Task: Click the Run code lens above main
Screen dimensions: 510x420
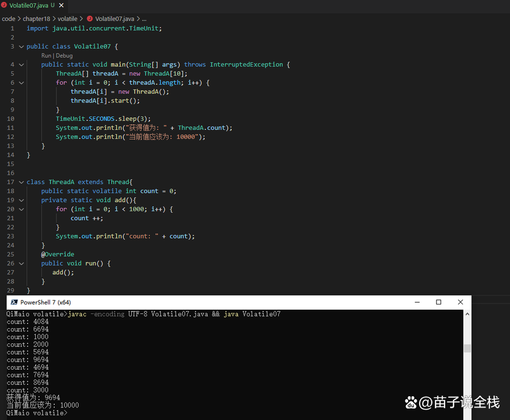Action: [46, 55]
